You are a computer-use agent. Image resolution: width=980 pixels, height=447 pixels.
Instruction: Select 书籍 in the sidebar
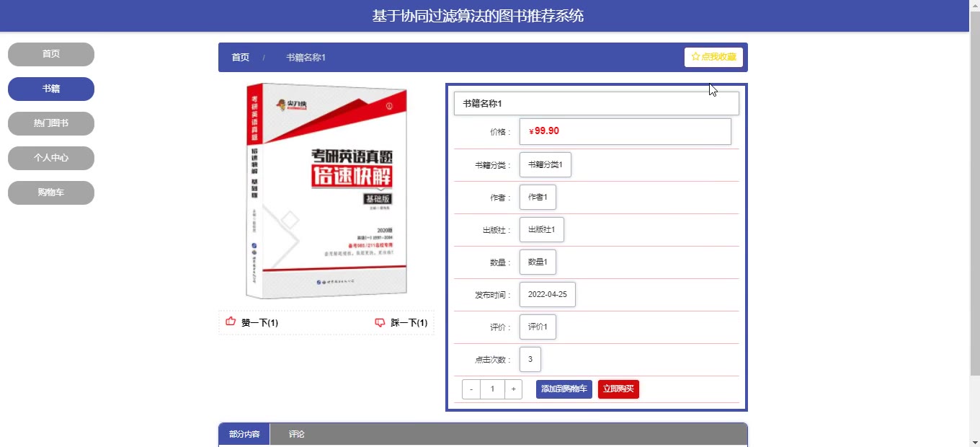(51, 89)
